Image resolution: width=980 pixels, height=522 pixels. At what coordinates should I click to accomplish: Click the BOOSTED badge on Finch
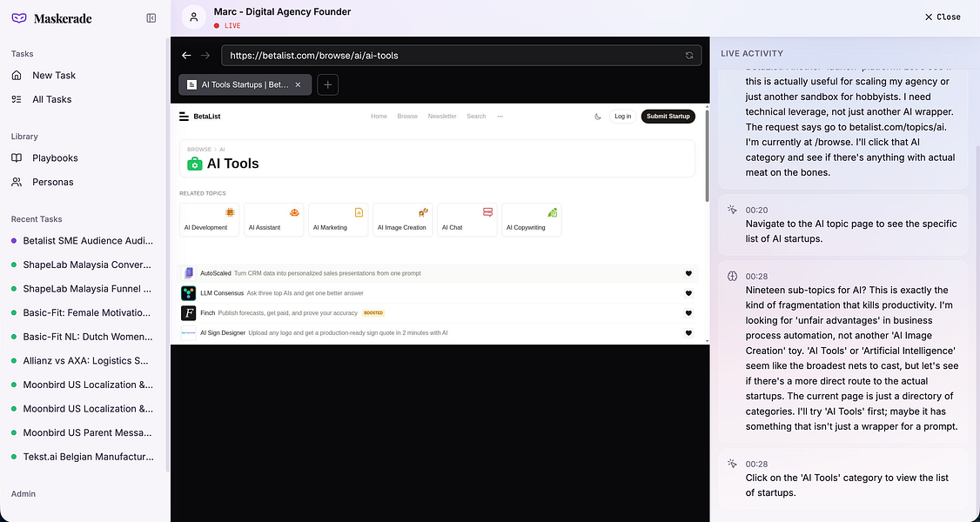click(x=373, y=313)
